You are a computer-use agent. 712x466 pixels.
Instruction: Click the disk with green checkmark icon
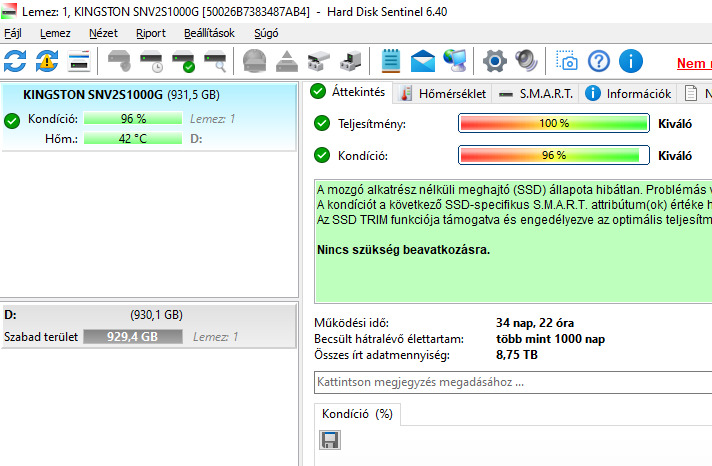click(183, 61)
